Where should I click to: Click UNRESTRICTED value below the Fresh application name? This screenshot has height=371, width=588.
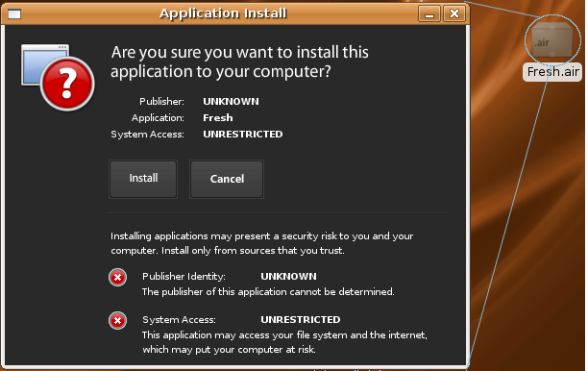(243, 134)
